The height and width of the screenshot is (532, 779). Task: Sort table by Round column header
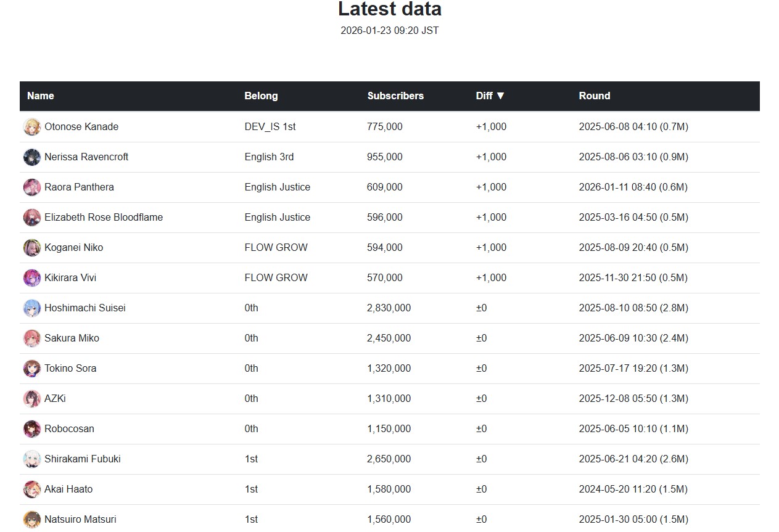(595, 96)
